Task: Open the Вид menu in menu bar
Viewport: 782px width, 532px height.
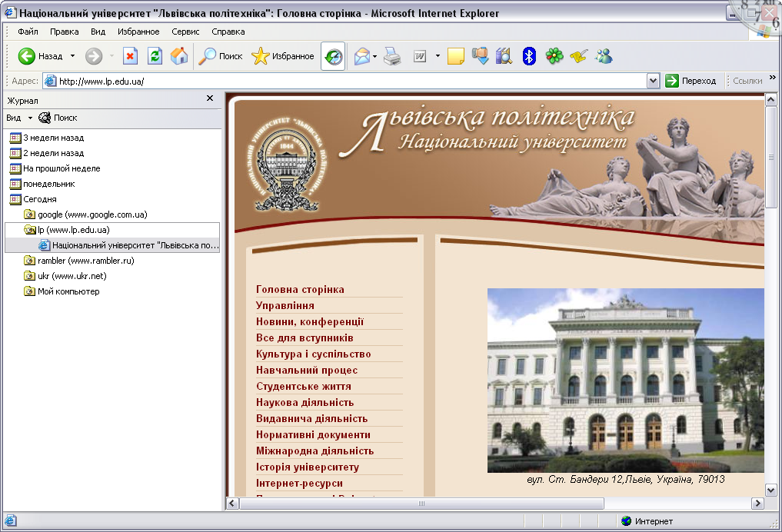Action: tap(98, 32)
